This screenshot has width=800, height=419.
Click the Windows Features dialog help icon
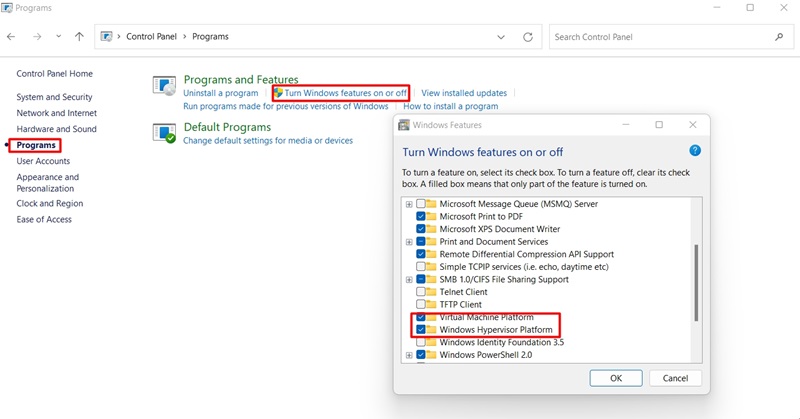point(695,151)
